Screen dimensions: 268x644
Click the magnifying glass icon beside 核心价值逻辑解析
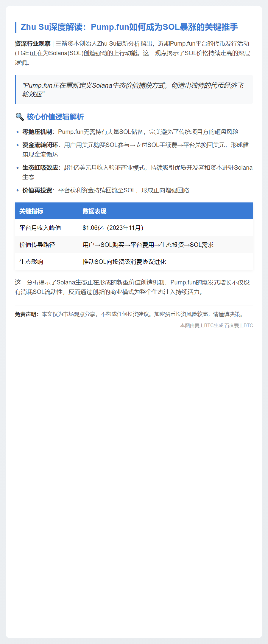(20, 117)
